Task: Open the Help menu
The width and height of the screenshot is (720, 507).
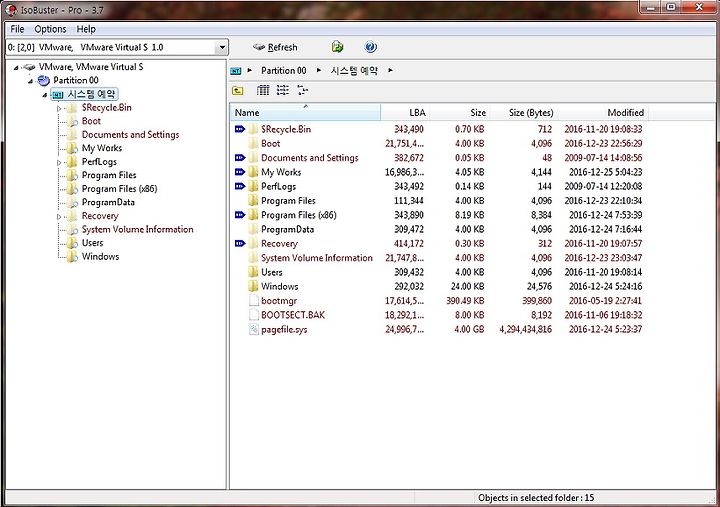Action: [x=86, y=29]
